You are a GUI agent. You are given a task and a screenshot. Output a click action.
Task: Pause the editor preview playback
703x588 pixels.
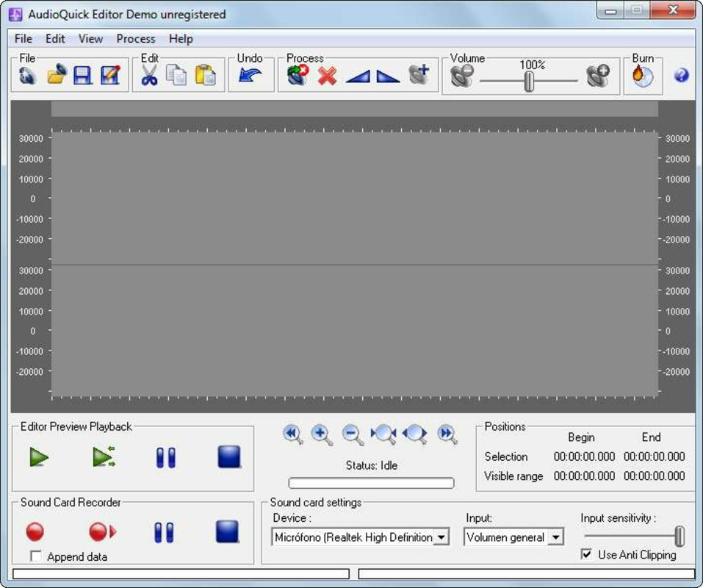(x=166, y=458)
